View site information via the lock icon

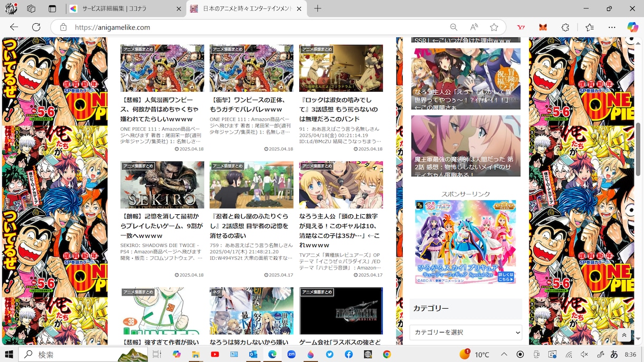pyautogui.click(x=63, y=27)
